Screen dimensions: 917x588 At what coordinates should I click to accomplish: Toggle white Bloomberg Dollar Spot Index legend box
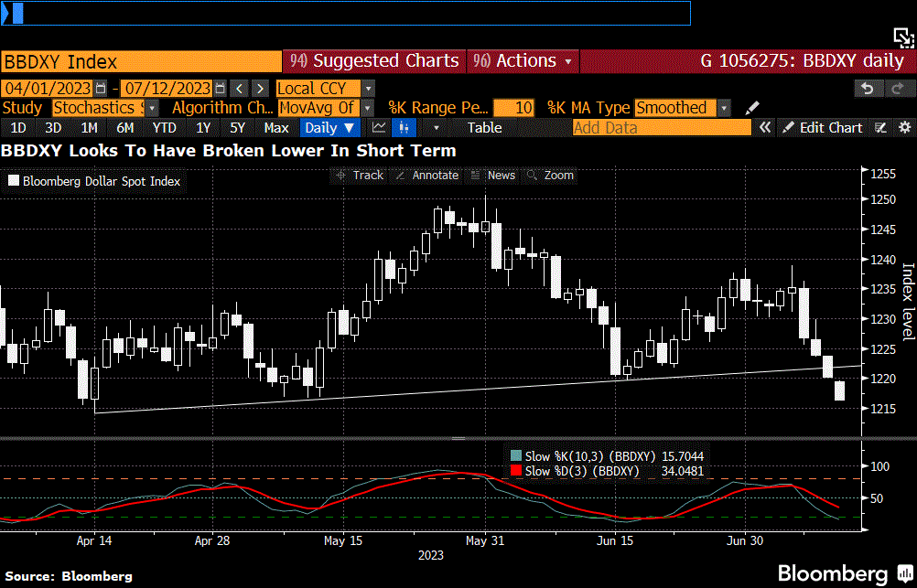14,181
